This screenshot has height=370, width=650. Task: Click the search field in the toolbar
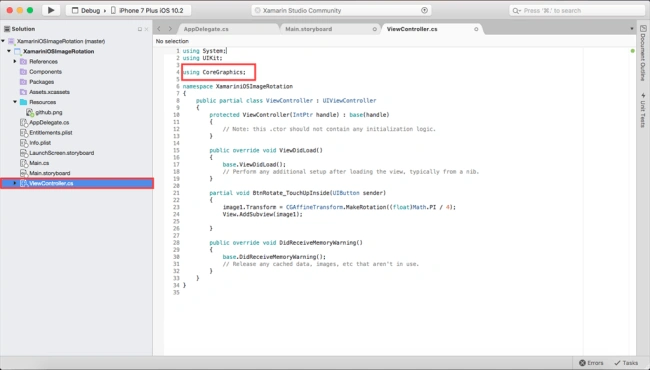577,10
